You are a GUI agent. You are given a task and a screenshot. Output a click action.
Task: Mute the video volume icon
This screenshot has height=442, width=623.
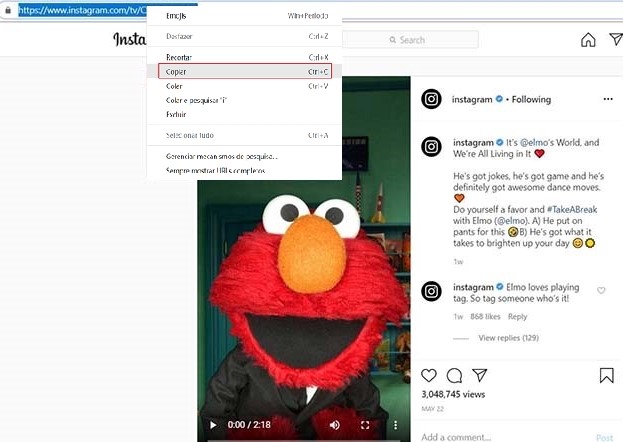pos(335,425)
